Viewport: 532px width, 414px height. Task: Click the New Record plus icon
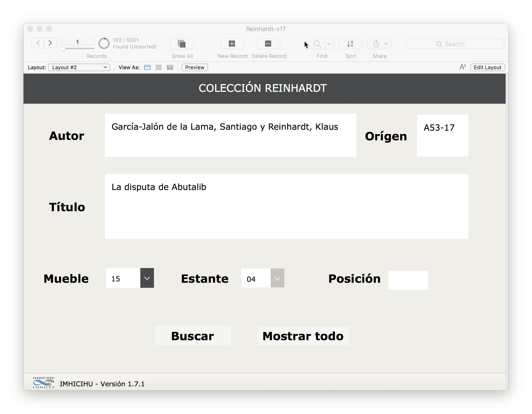[x=232, y=44]
